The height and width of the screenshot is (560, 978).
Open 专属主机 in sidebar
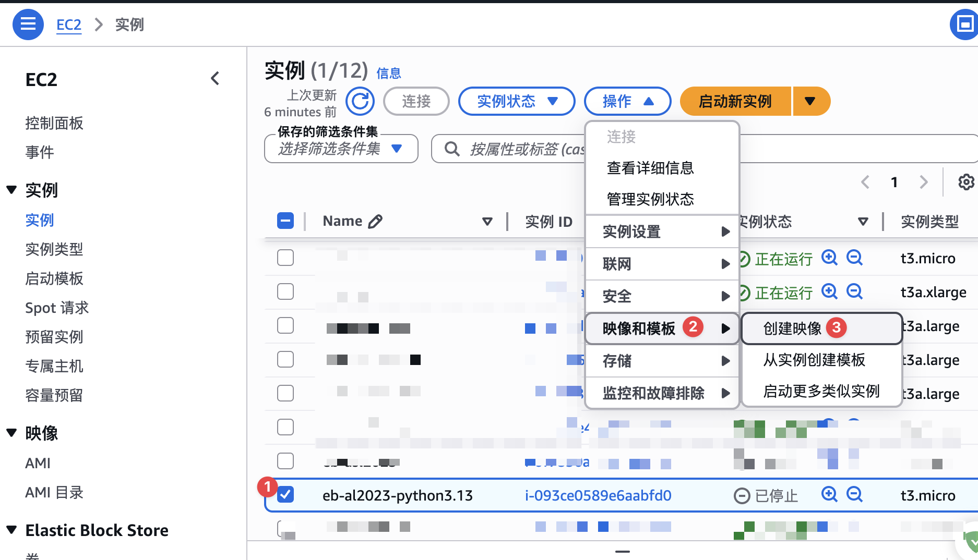pos(54,366)
